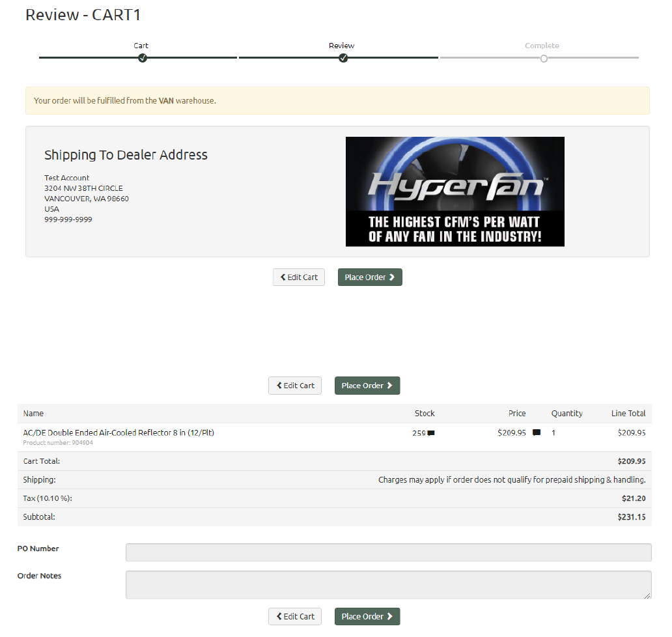Viewport: 672px width, 637px height.
Task: Click the item row Line Total $209.95
Action: pos(631,433)
